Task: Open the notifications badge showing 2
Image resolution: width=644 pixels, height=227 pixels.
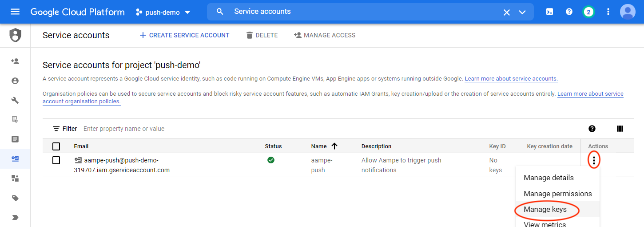Action: click(x=588, y=12)
